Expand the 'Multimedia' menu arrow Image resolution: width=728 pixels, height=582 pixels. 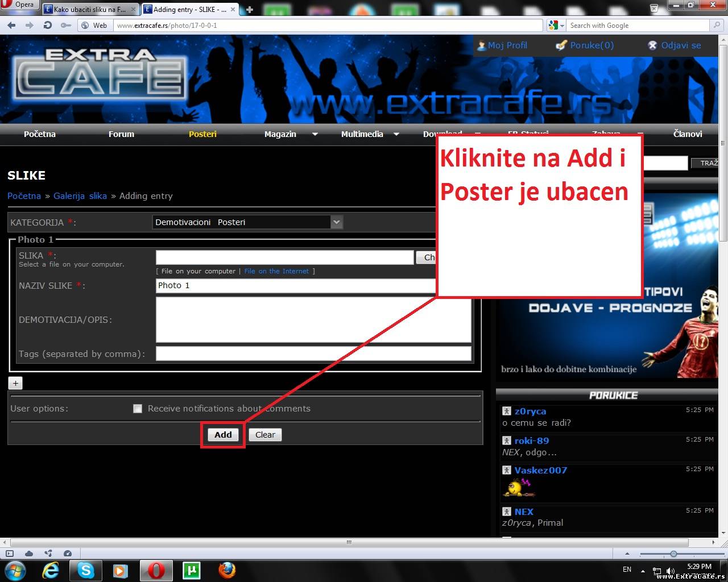396,135
